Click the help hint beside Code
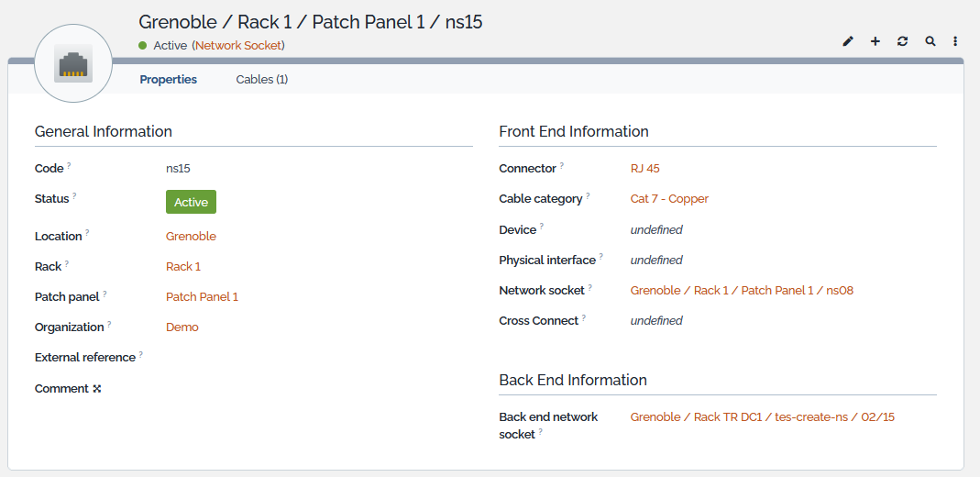The width and height of the screenshot is (980, 477). pos(69,166)
